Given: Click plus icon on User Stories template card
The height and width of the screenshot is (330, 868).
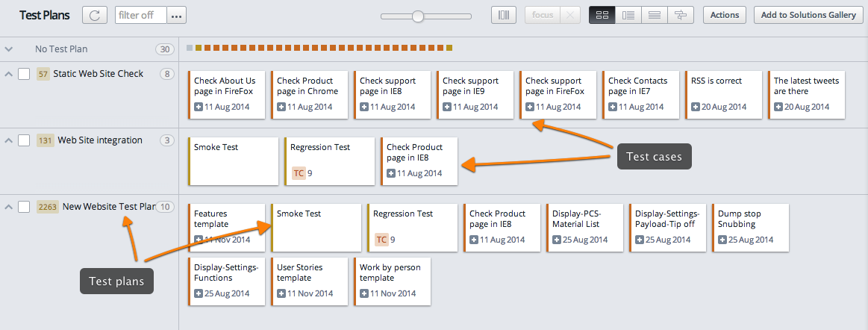Looking at the screenshot, I should click(x=281, y=293).
